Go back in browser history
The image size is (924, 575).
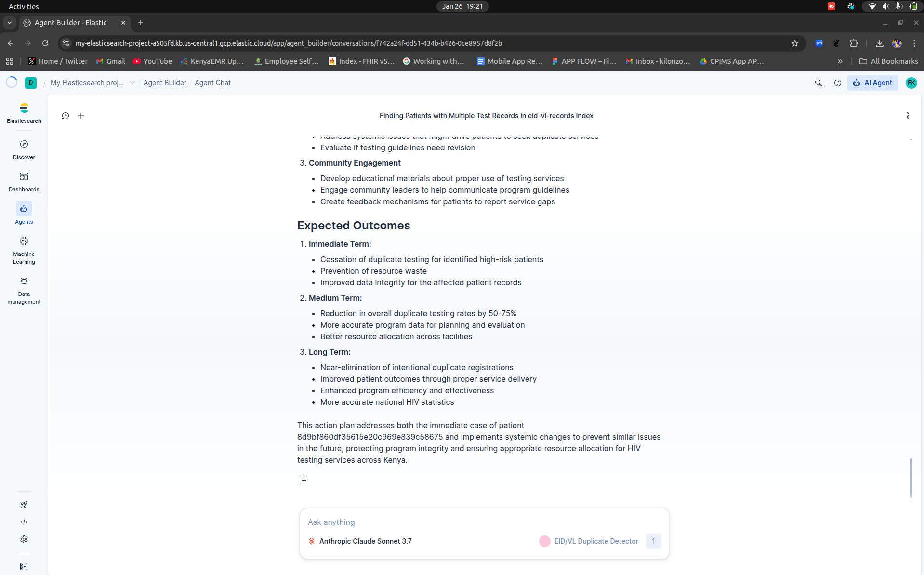point(11,43)
